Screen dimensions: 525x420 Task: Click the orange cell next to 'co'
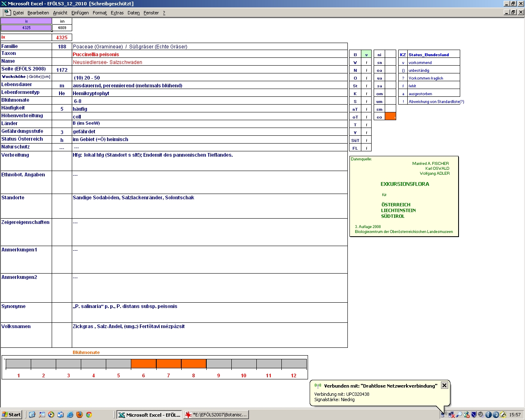click(x=390, y=116)
